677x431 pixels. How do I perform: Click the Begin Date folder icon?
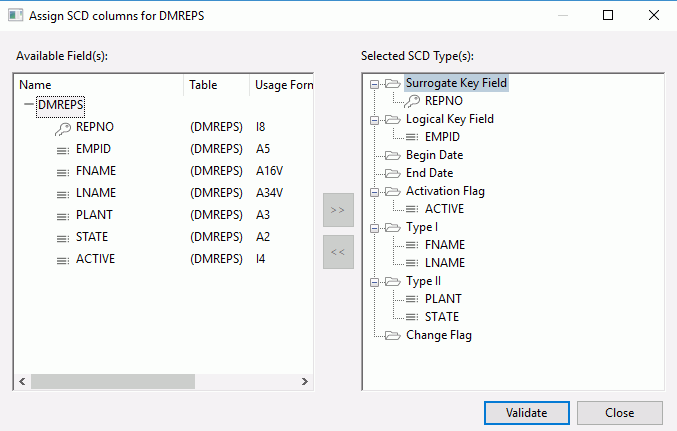point(392,155)
